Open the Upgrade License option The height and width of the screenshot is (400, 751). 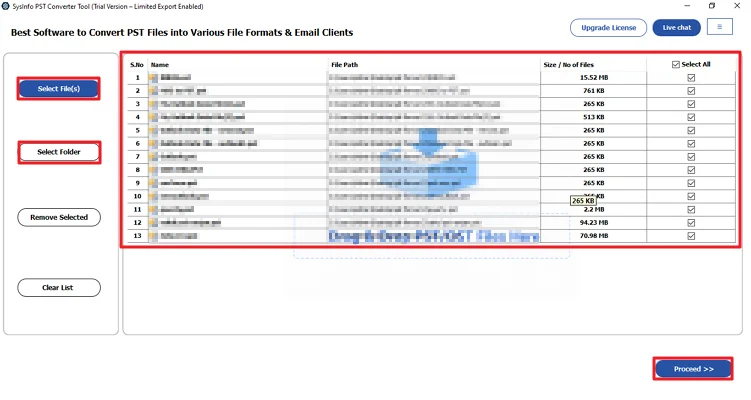coord(608,28)
